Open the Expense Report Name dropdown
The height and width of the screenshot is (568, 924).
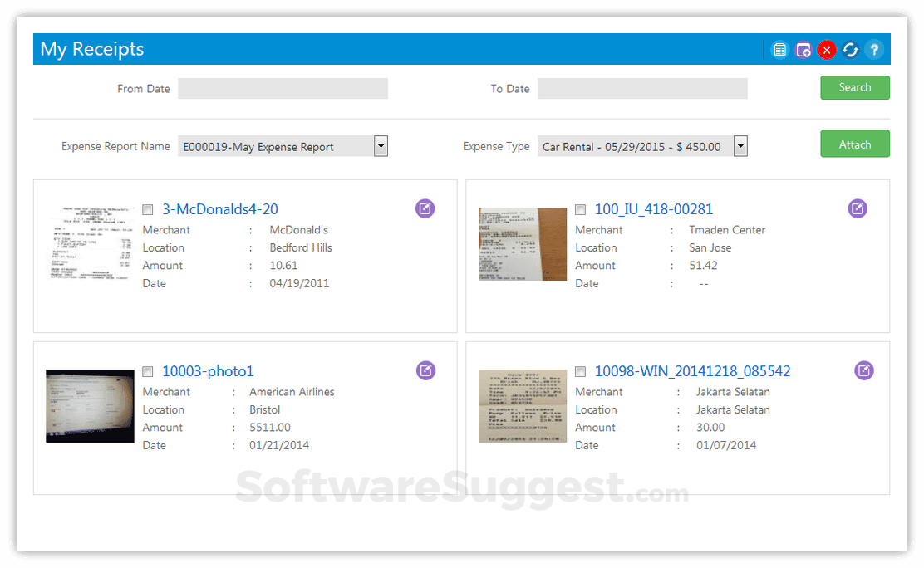pos(381,145)
